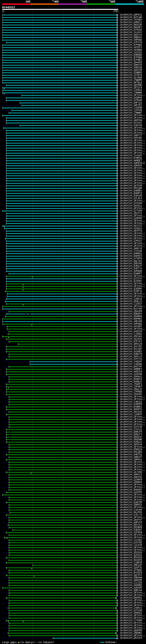The width and height of the screenshot is (146, 644).
Task: Click the UniRef100_B4G797 hit label
Action: [131, 366]
